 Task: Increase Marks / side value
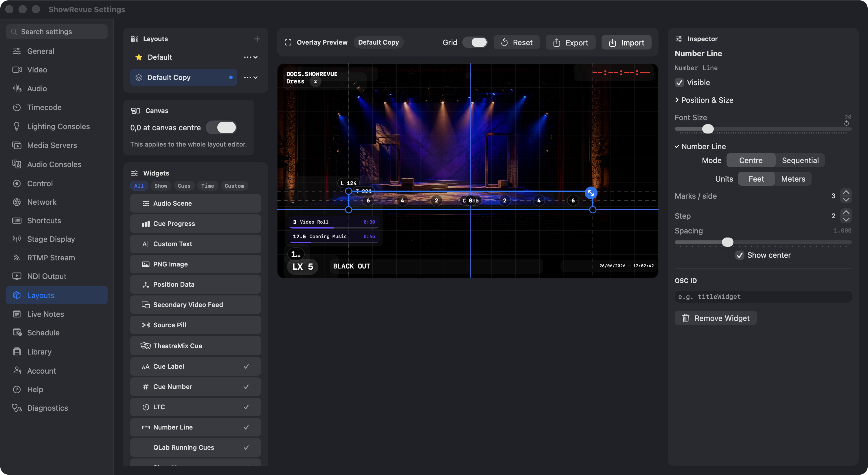[846, 192]
